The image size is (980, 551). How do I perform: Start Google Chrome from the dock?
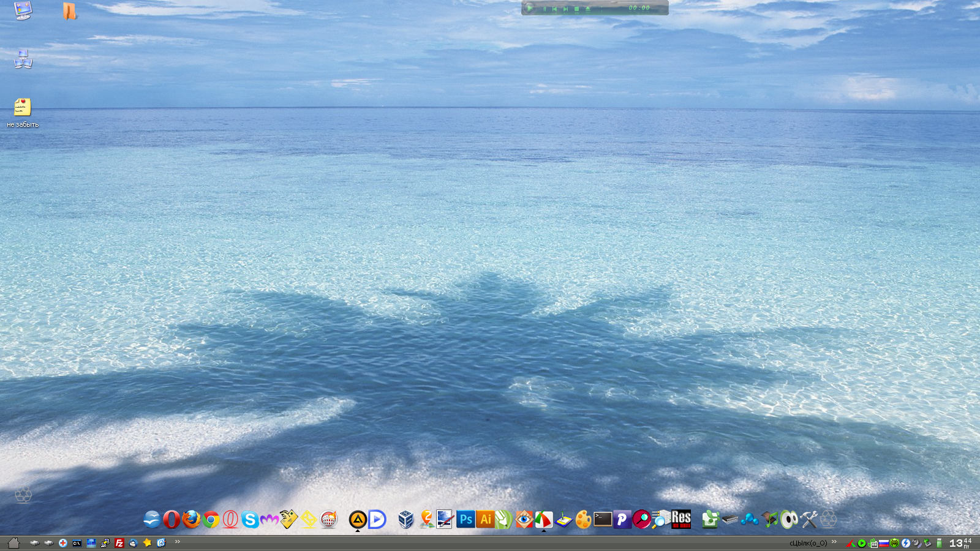point(211,520)
